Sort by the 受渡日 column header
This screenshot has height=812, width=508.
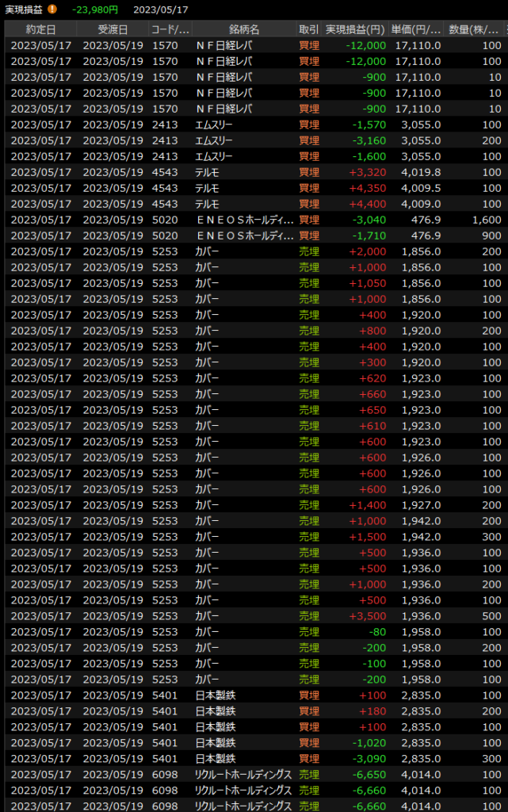[x=113, y=29]
